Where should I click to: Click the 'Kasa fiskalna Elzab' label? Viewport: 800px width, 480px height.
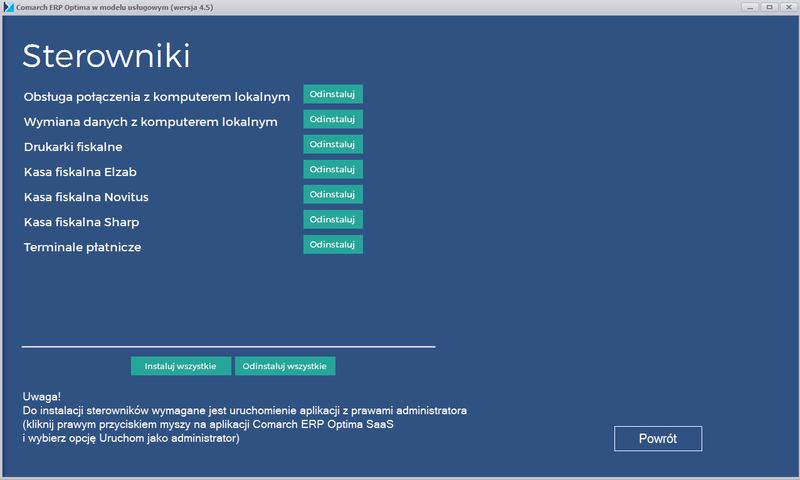[x=80, y=172]
